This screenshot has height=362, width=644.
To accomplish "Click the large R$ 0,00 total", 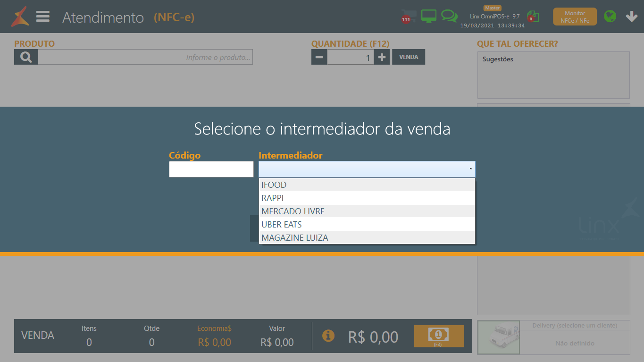I will 373,337.
